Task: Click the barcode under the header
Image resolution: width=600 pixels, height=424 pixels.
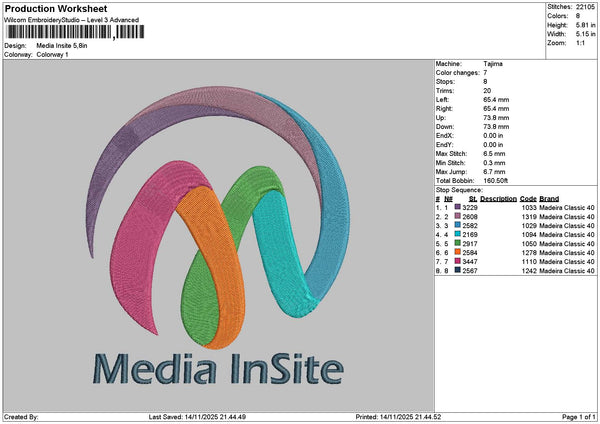Action: (75, 32)
